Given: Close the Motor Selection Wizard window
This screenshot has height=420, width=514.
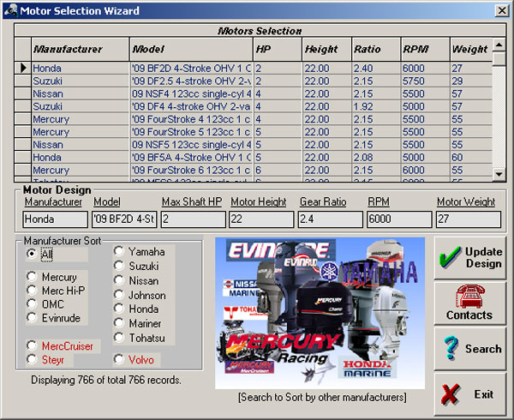Looking at the screenshot, I should [x=502, y=10].
